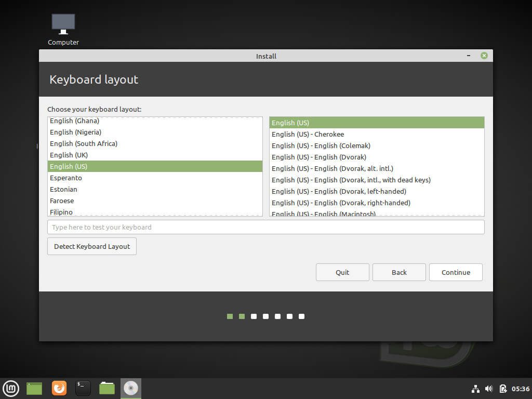Pick English (US) - Cherokee variant

376,134
